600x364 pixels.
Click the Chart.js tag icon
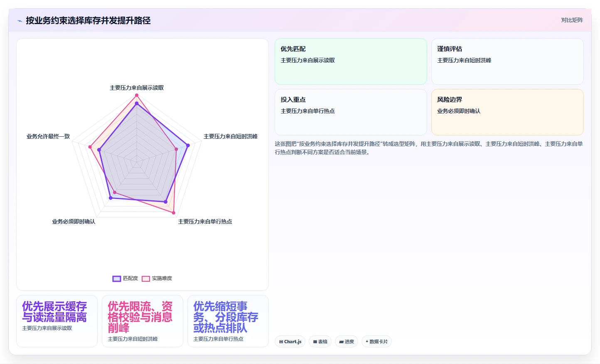281,342
